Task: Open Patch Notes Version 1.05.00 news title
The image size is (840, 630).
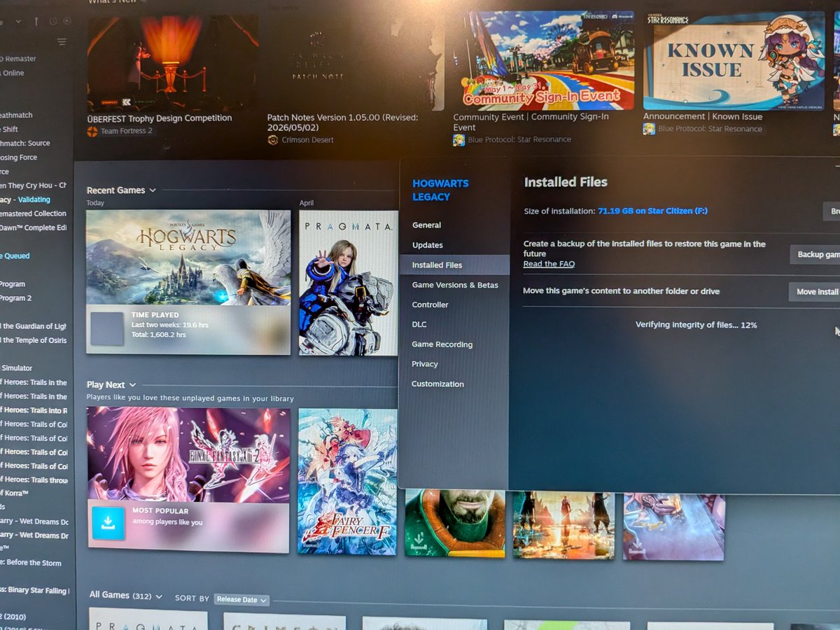Action: coord(342,122)
